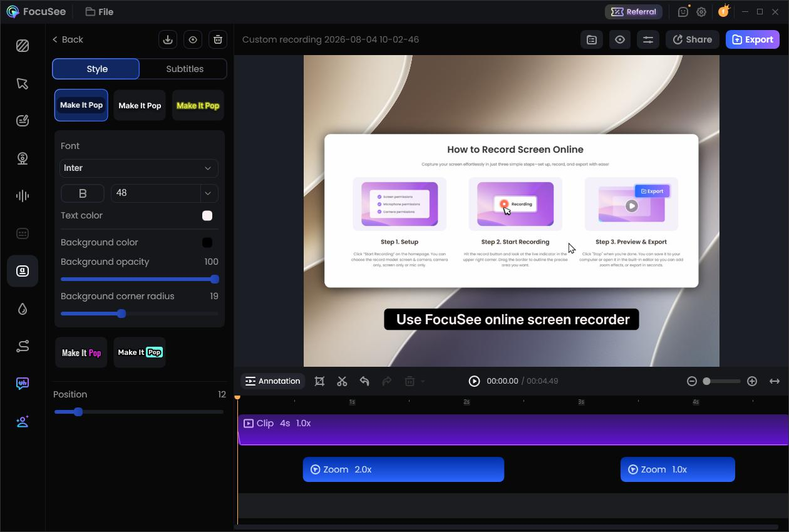
Task: Expand the font size dropdown arrow
Action: click(209, 193)
